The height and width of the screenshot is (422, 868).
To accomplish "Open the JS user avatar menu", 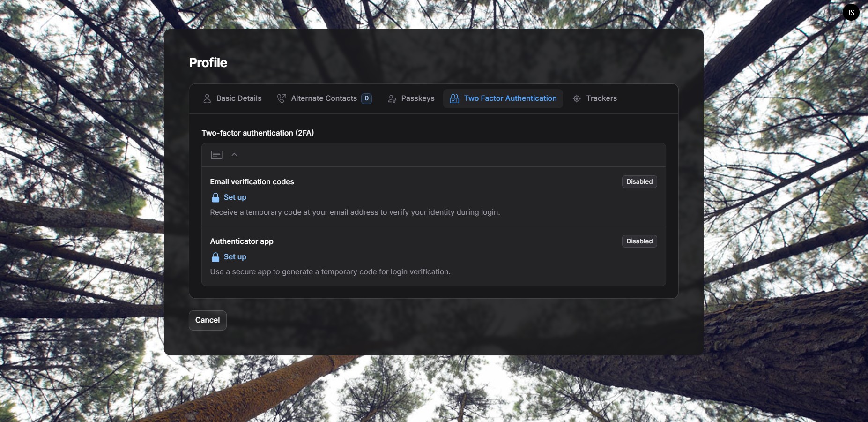I will pyautogui.click(x=851, y=12).
